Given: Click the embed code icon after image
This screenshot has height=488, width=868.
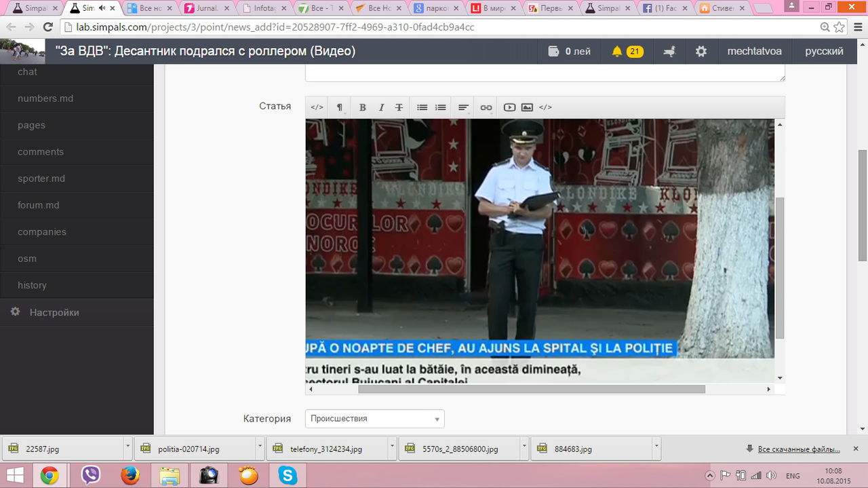Looking at the screenshot, I should tap(545, 107).
